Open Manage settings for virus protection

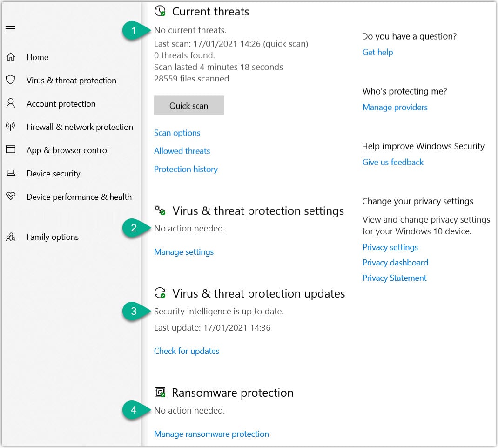pos(184,252)
